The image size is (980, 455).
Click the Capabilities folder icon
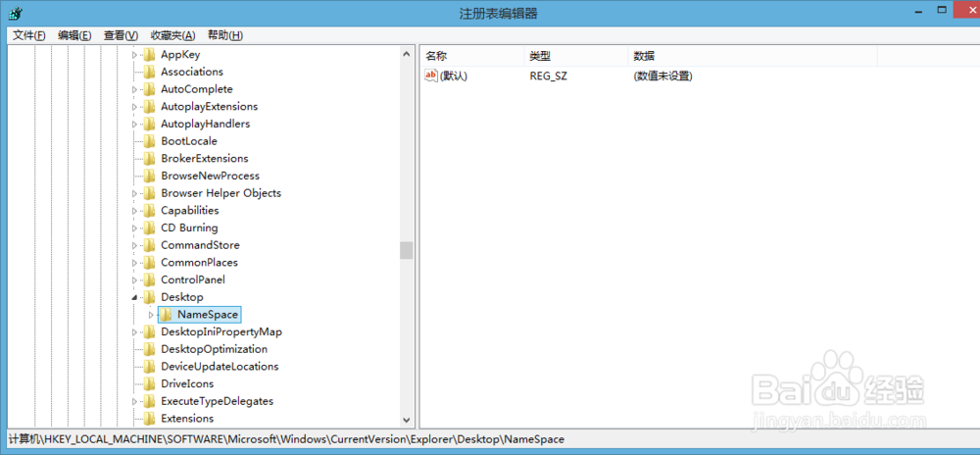pos(149,211)
